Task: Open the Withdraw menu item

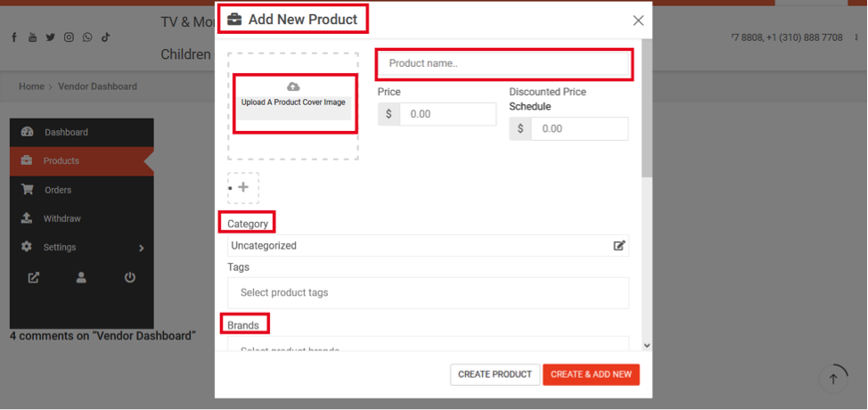Action: pyautogui.click(x=81, y=218)
